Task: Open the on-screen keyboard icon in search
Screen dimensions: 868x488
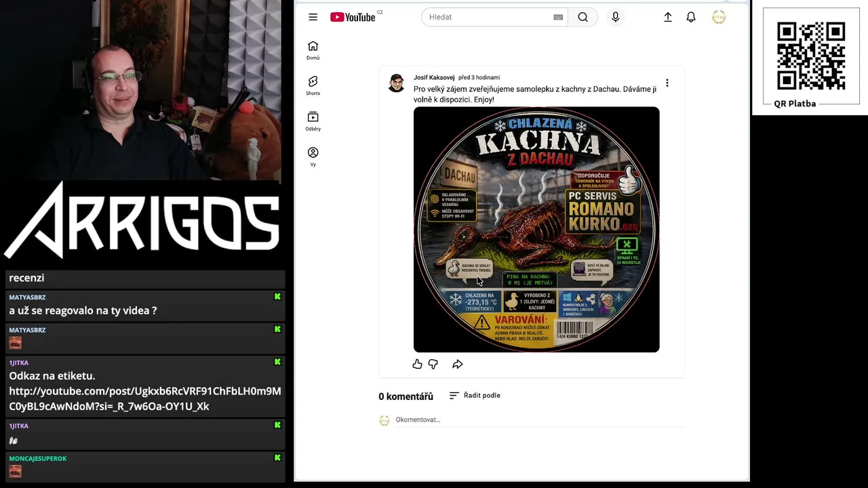Action: click(558, 17)
